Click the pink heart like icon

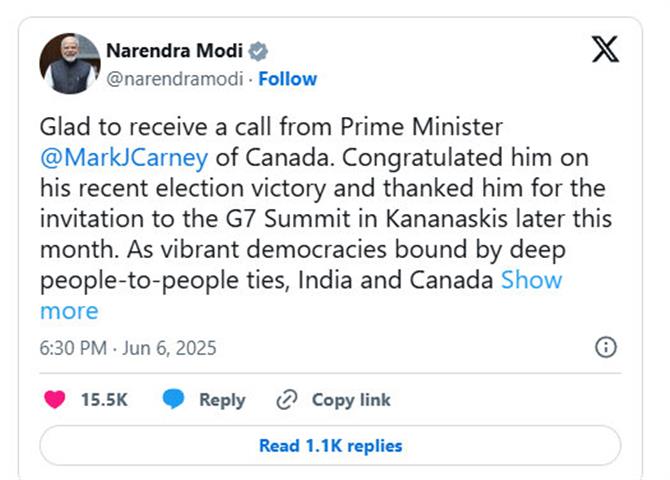(55, 400)
